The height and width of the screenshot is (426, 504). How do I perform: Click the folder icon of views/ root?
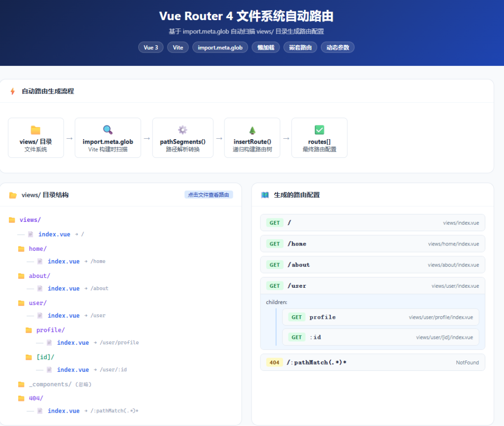(x=12, y=220)
